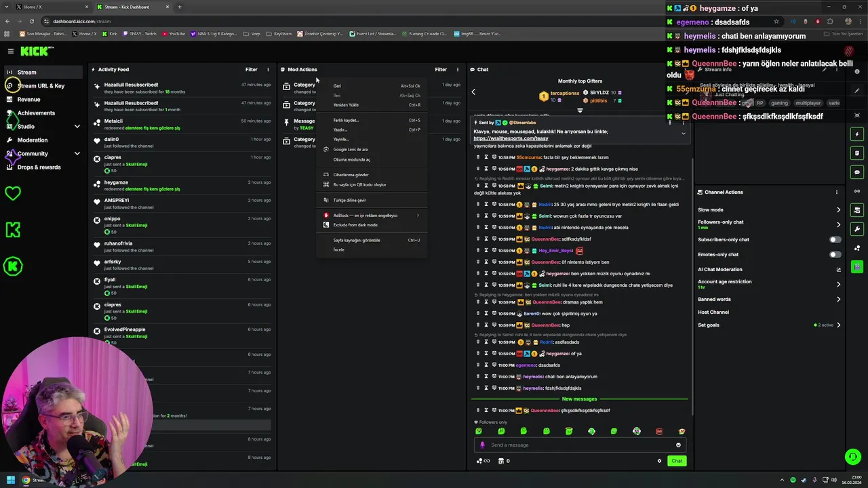This screenshot has height=488, width=868.
Task: Choose Farklı kaydet in context menu
Action: point(372,120)
